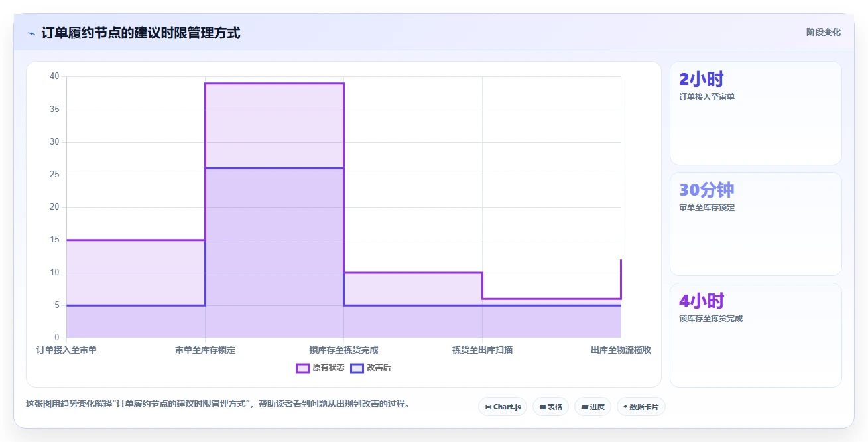
Task: Click the y-axis value 40
Action: click(x=54, y=76)
